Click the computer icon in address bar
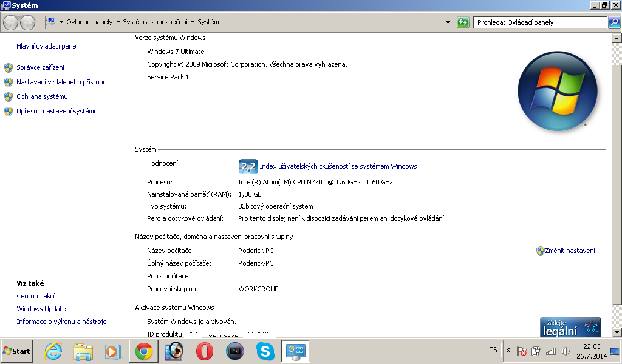622x364 pixels. click(51, 22)
